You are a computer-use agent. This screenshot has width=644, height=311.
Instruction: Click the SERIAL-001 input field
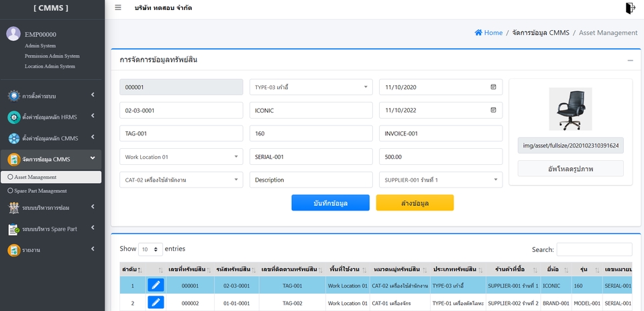tap(311, 157)
